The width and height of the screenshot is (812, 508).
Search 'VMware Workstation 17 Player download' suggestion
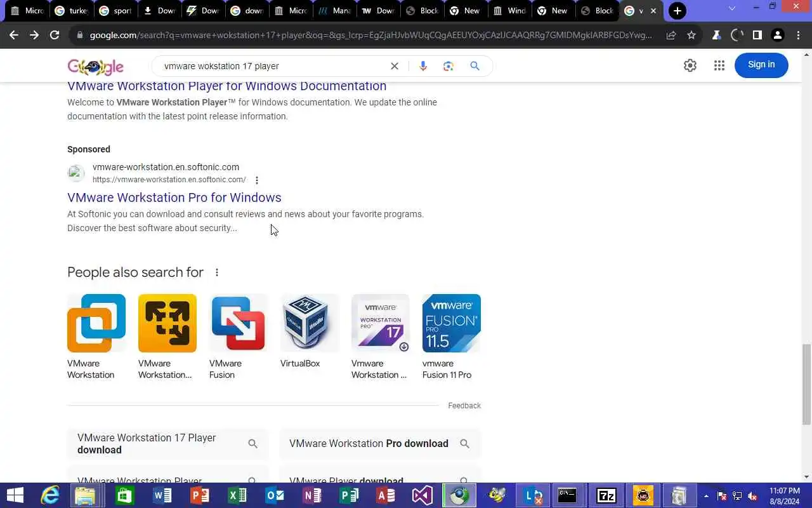(167, 444)
